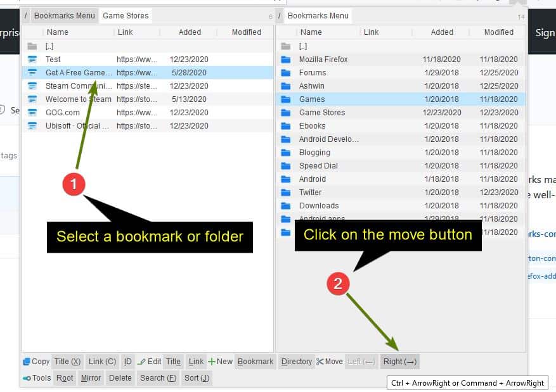Click the Mozilla Firefox folder icon
The width and height of the screenshot is (556, 392).
point(287,59)
